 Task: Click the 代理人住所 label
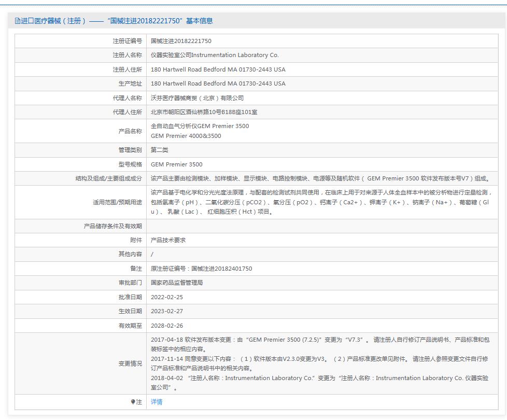pos(128,112)
